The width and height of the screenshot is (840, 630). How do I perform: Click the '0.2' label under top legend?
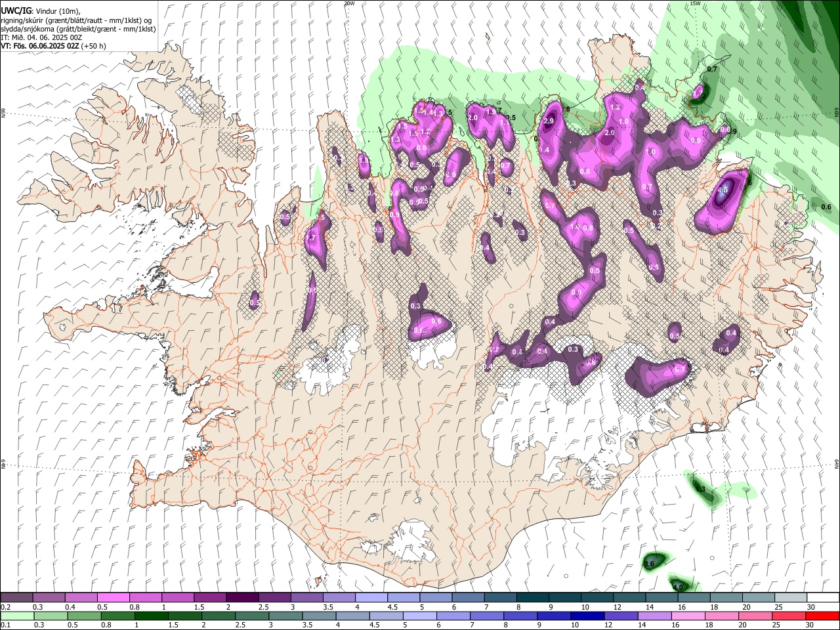(x=6, y=607)
